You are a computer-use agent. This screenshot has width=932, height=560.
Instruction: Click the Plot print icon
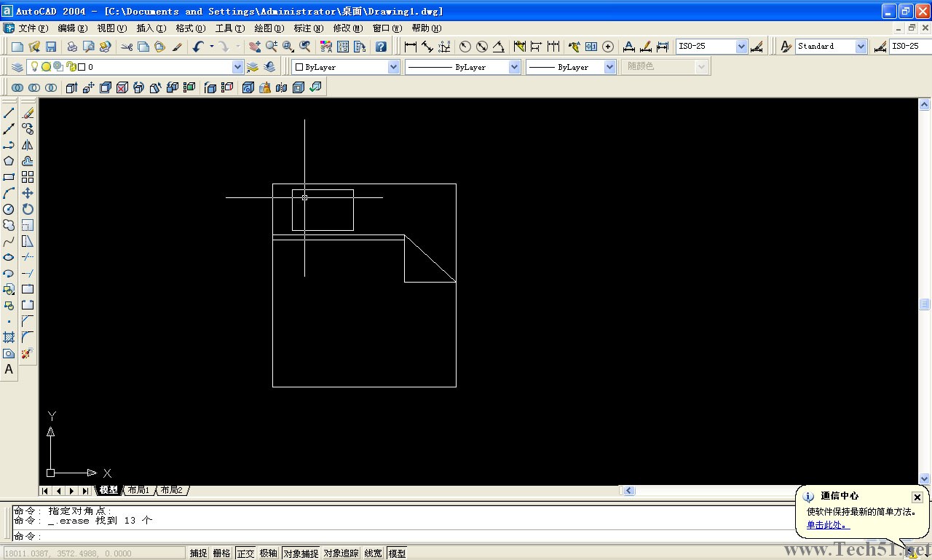point(72,47)
